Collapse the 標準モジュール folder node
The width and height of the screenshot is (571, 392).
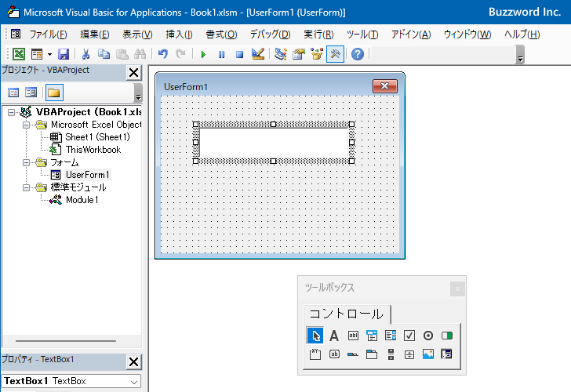pos(26,188)
